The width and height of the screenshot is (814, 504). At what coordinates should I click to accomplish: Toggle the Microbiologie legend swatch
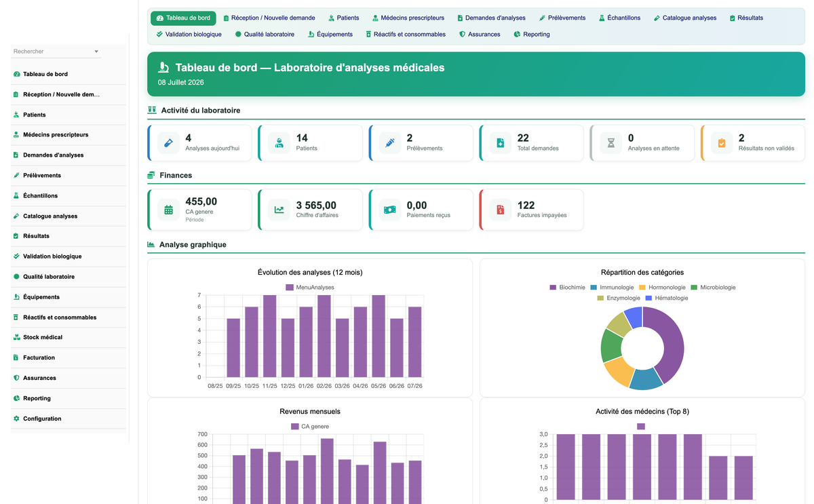click(x=694, y=288)
